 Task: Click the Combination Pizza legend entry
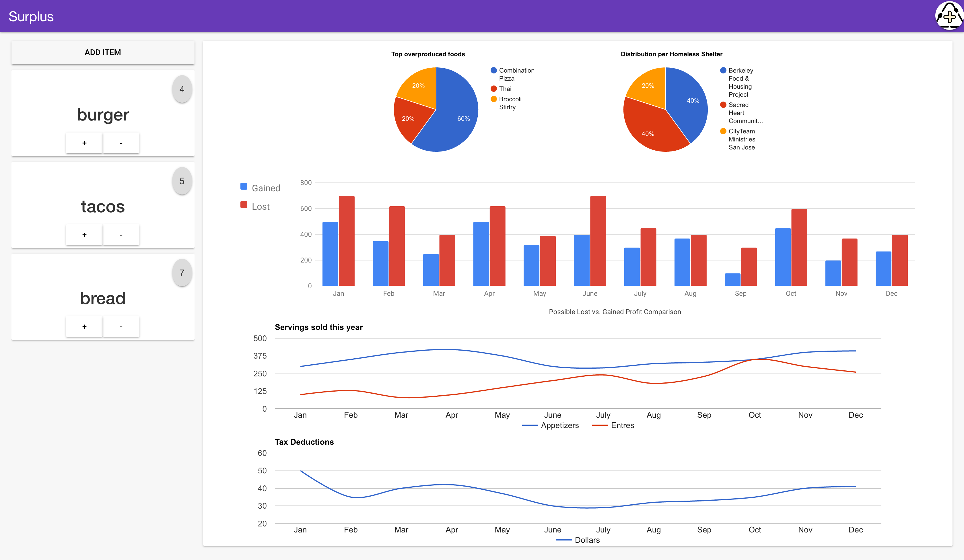click(513, 74)
